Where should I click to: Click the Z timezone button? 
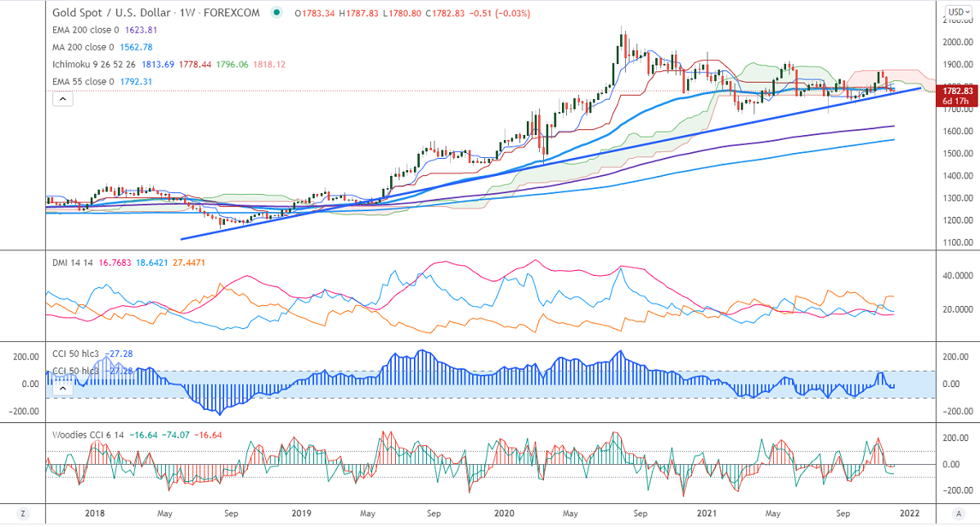click(x=23, y=514)
